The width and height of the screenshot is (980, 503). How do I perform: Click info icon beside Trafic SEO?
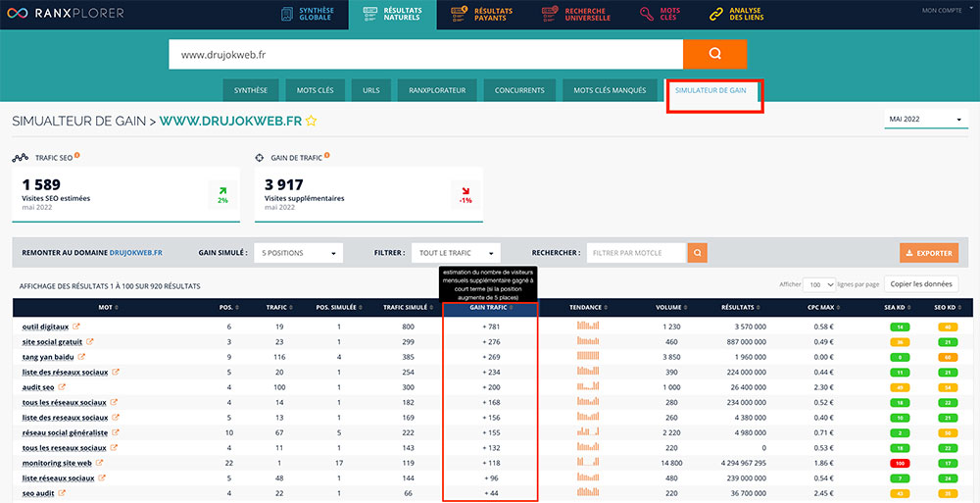click(76, 155)
